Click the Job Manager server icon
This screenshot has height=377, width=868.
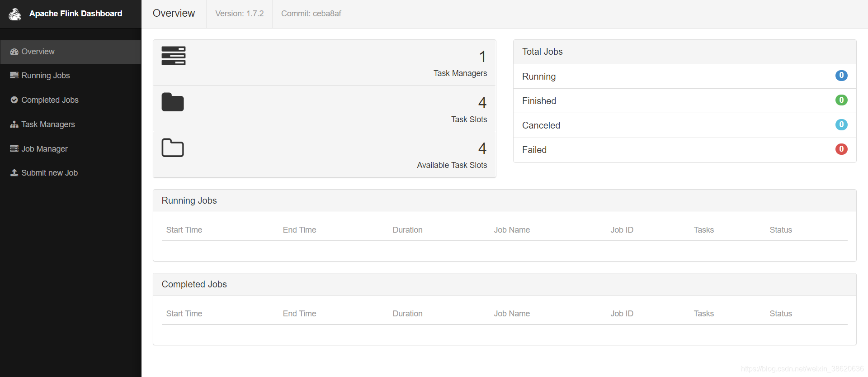point(14,148)
